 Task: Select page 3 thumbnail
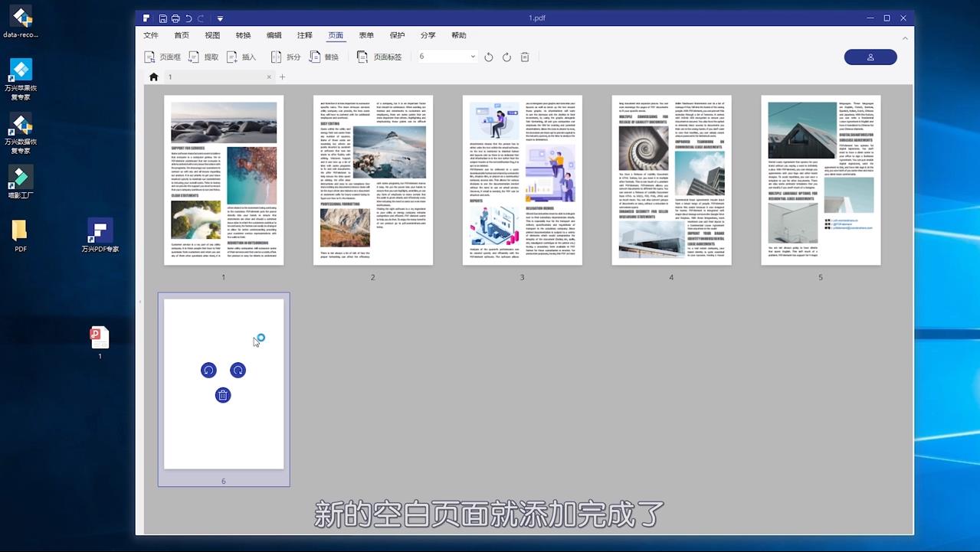pyautogui.click(x=522, y=180)
